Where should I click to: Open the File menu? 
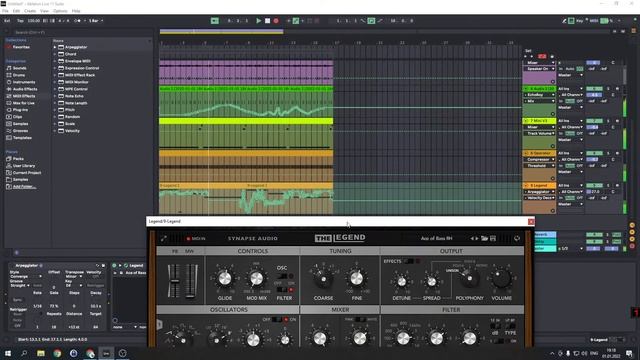5,11
